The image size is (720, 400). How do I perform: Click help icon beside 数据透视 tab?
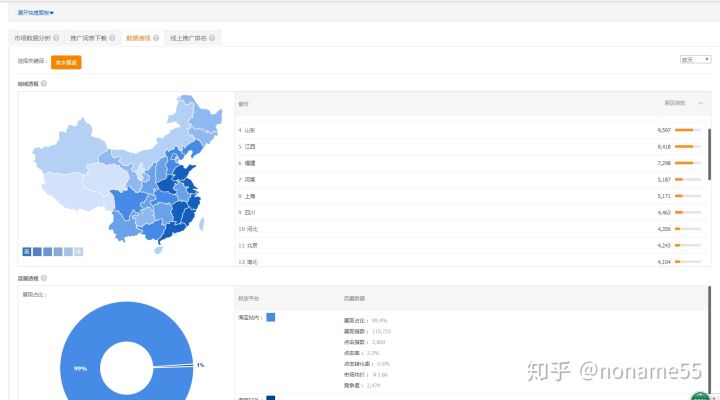click(155, 38)
